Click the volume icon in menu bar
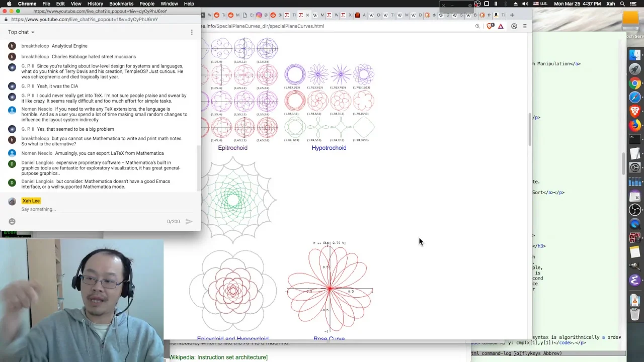 pos(525,4)
